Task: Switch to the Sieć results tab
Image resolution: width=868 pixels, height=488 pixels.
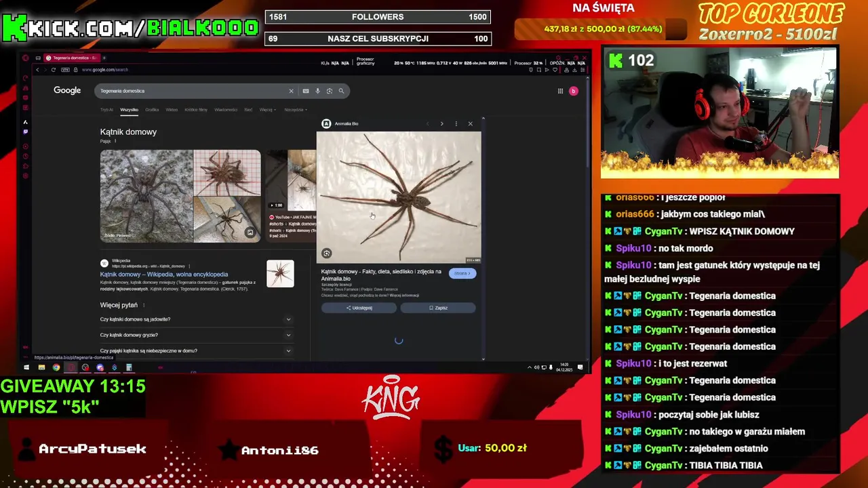Action: pyautogui.click(x=248, y=110)
